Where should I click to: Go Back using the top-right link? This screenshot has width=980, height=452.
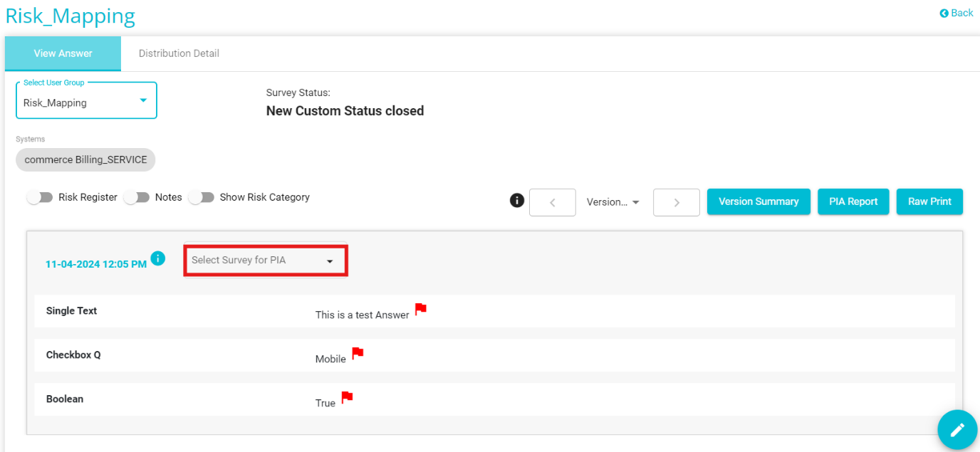tap(956, 13)
